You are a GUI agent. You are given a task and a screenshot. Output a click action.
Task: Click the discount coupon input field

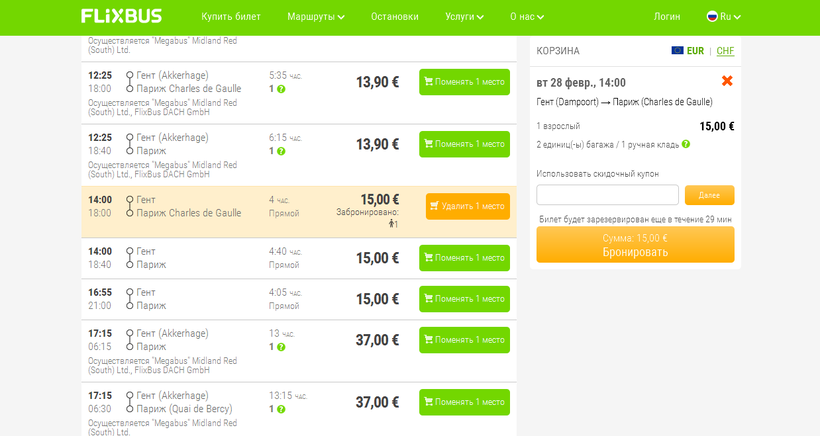click(607, 195)
